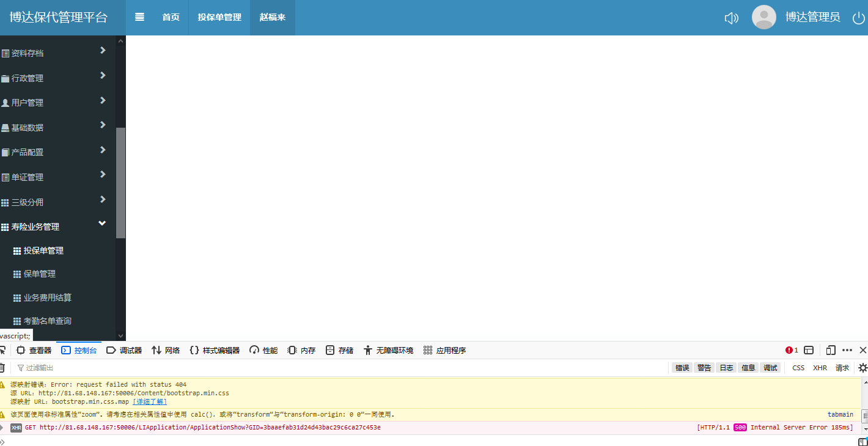868x446 pixels.
Task: Open the 网络 DevTools tab
Action: pyautogui.click(x=166, y=350)
